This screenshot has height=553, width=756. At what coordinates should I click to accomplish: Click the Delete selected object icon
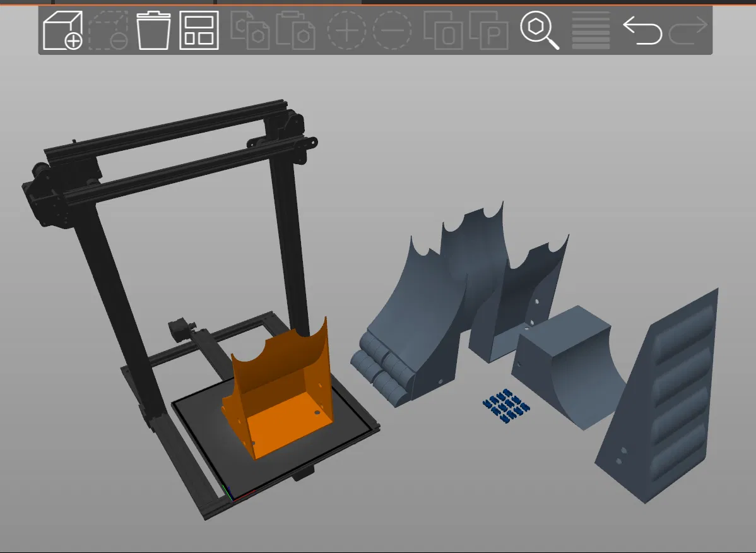pos(109,30)
